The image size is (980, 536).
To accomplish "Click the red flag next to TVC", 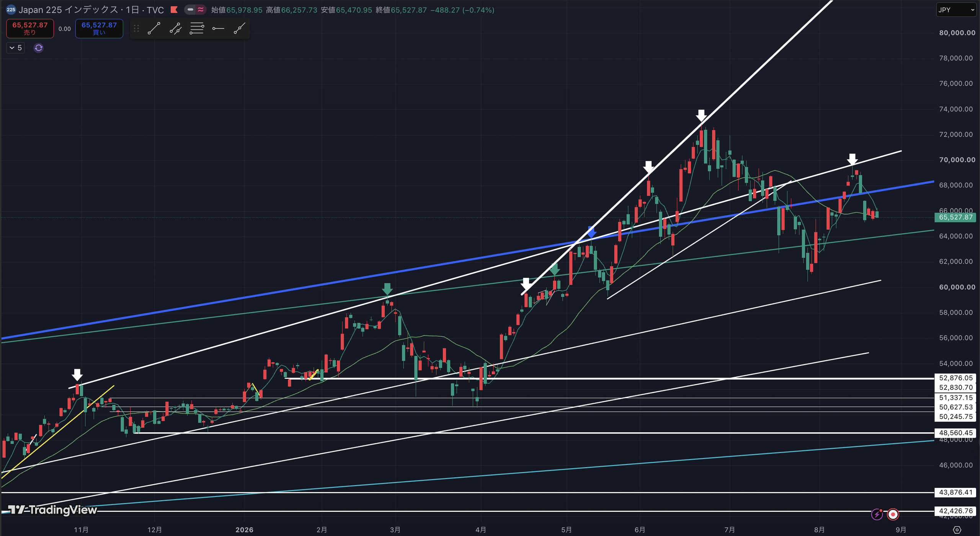I will point(174,10).
